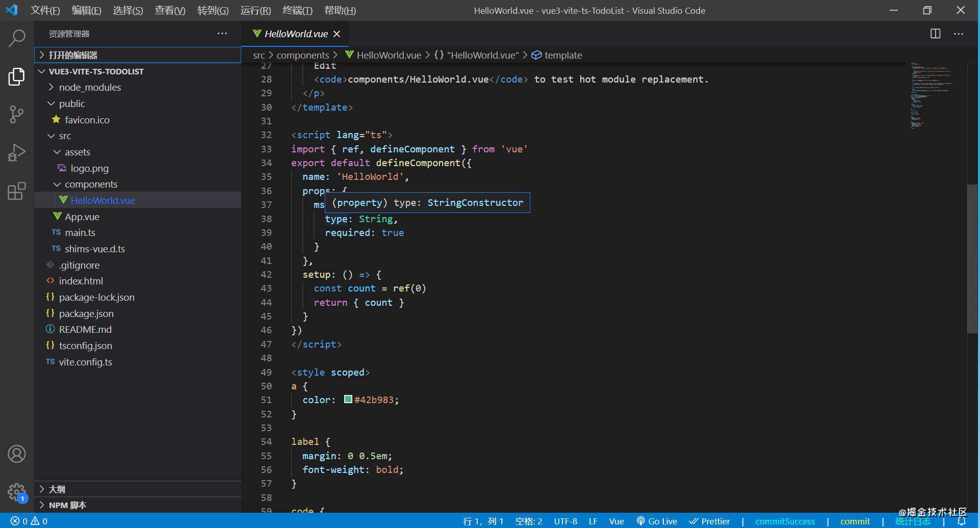
Task: Collapse the src folder
Action: click(x=138, y=136)
